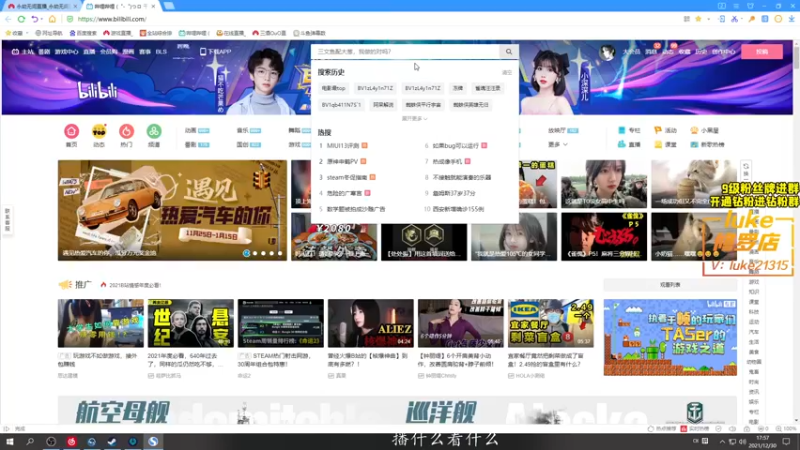Open Windows Start menu
This screenshot has width=800, height=450.
[10, 441]
